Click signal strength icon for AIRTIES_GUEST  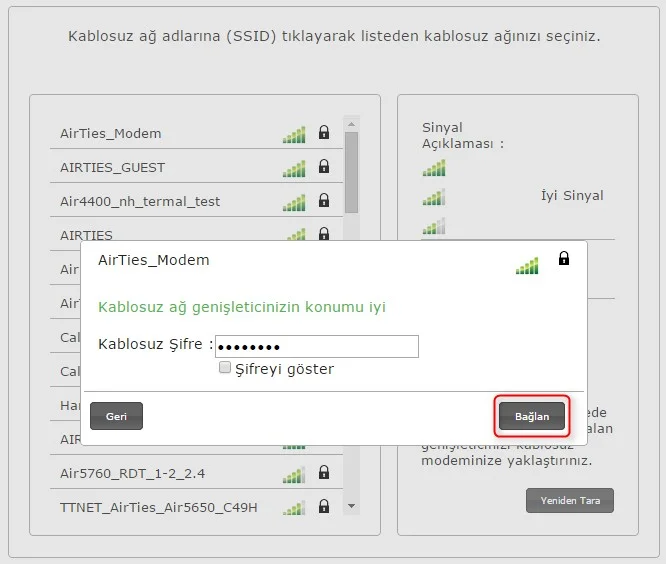tap(294, 169)
